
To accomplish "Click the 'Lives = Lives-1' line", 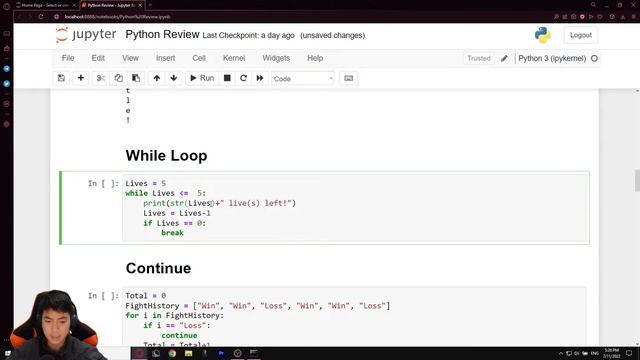I will coord(177,213).
